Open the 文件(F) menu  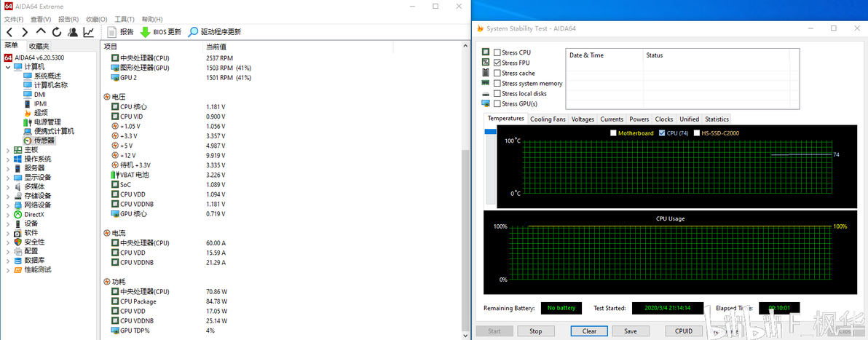(x=14, y=20)
